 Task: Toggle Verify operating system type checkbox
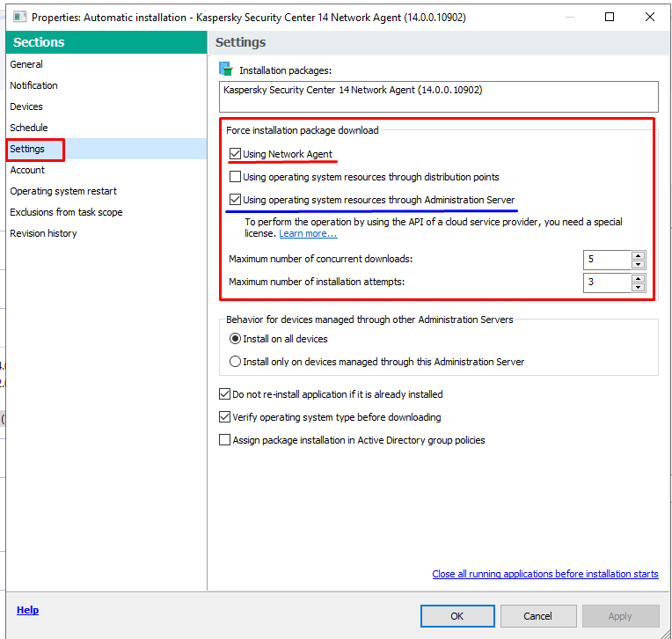click(224, 417)
